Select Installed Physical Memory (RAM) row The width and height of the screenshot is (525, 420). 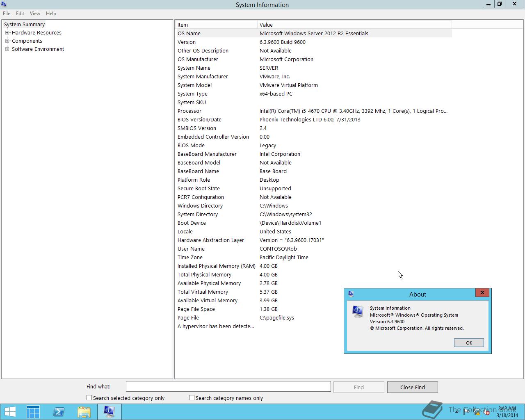click(x=314, y=266)
